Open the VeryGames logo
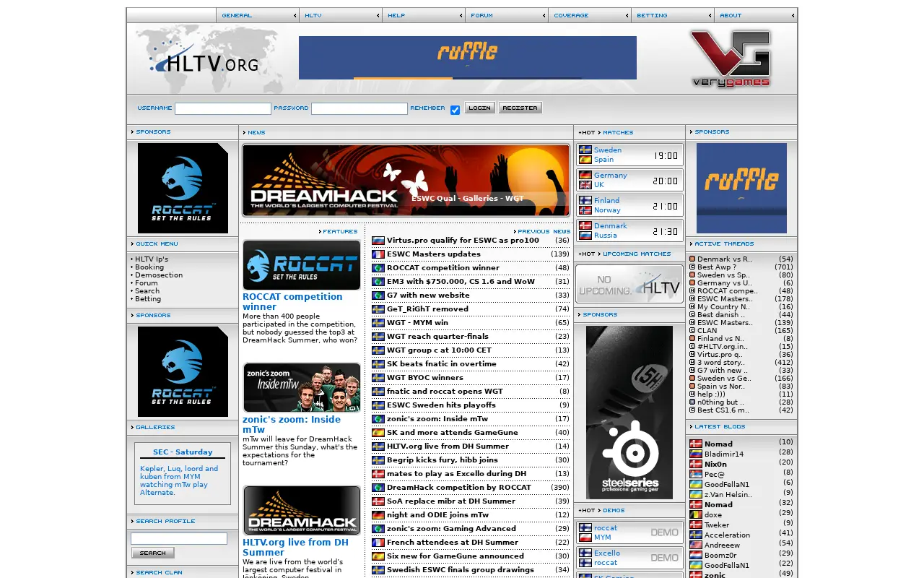 731,59
